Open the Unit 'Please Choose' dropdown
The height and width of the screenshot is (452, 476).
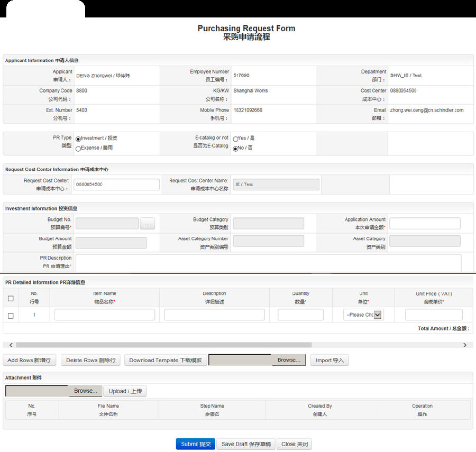coord(363,315)
